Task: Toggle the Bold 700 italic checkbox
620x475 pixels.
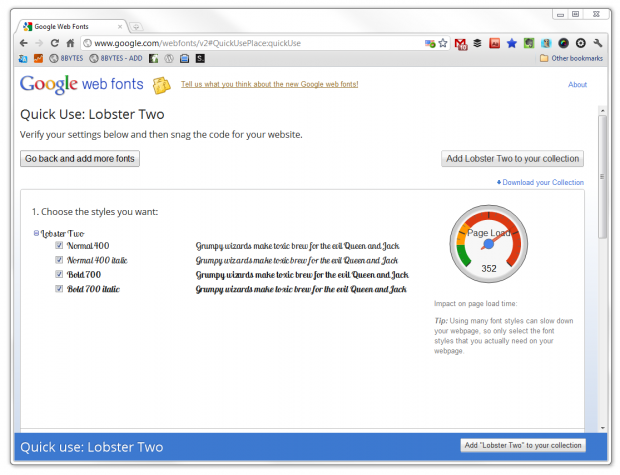Action: (x=59, y=289)
